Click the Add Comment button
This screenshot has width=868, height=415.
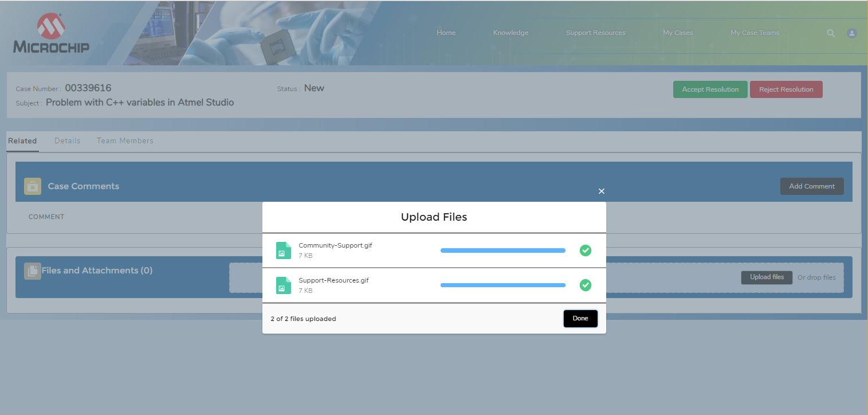tap(812, 186)
